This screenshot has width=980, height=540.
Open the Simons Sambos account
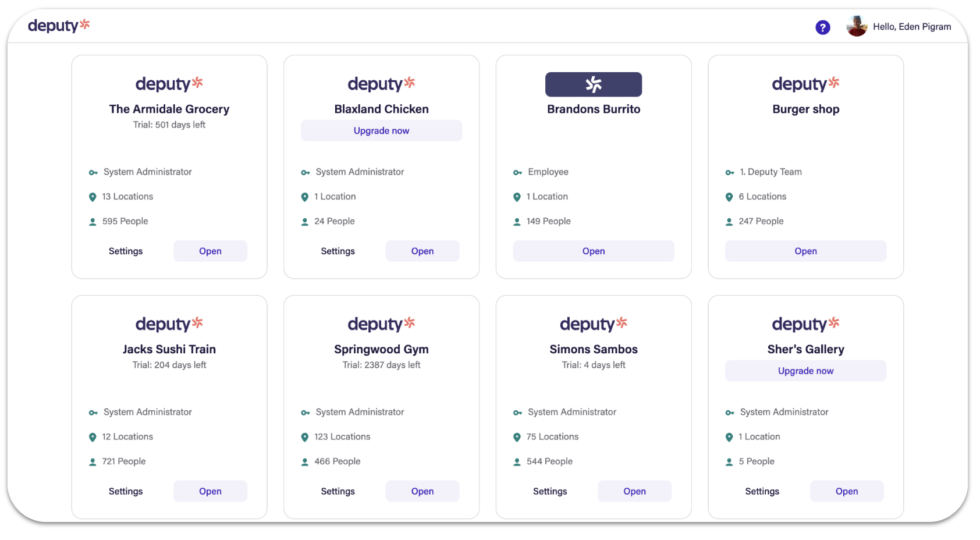tap(634, 491)
